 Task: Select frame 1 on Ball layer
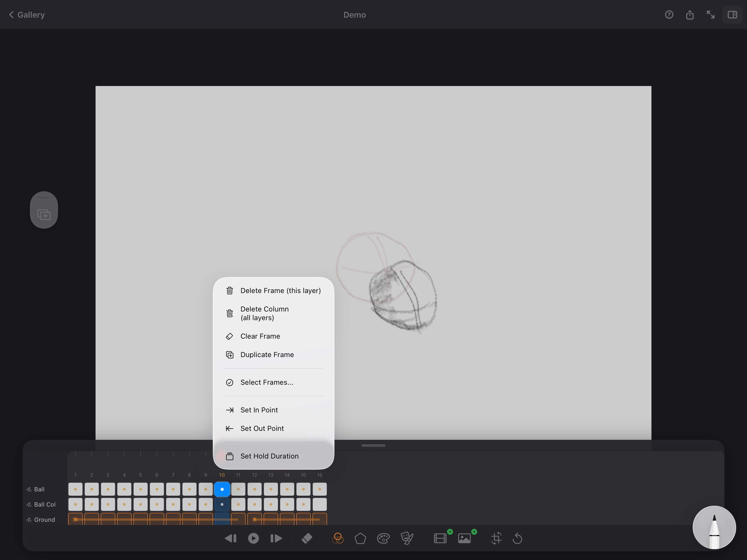(75, 489)
